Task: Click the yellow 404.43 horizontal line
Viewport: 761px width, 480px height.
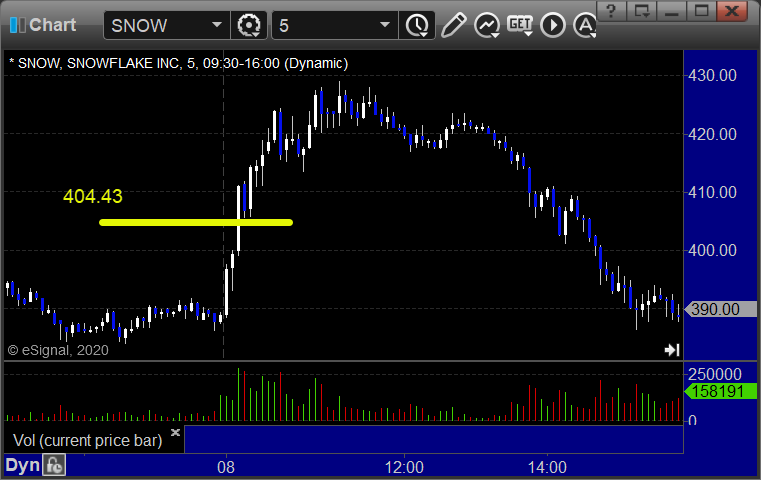Action: [196, 223]
